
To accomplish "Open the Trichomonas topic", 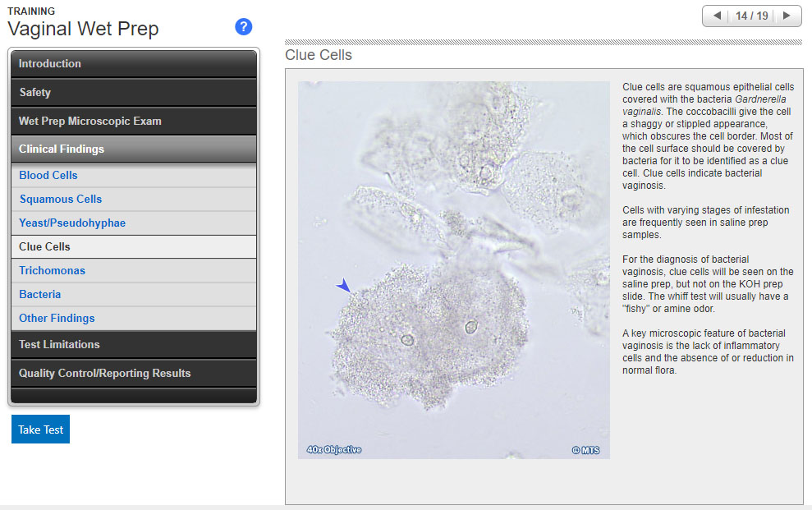I will click(x=53, y=271).
